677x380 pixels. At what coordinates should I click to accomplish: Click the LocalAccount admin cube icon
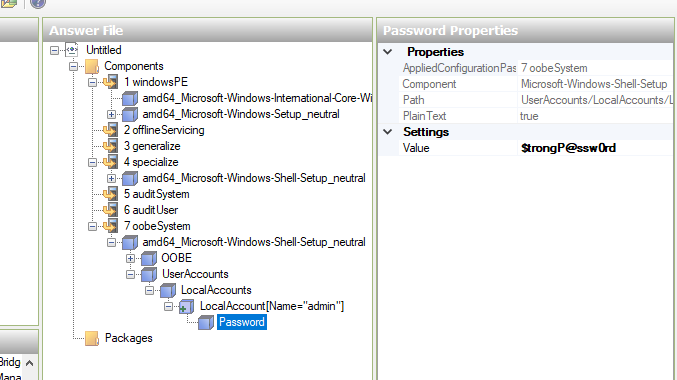click(187, 307)
